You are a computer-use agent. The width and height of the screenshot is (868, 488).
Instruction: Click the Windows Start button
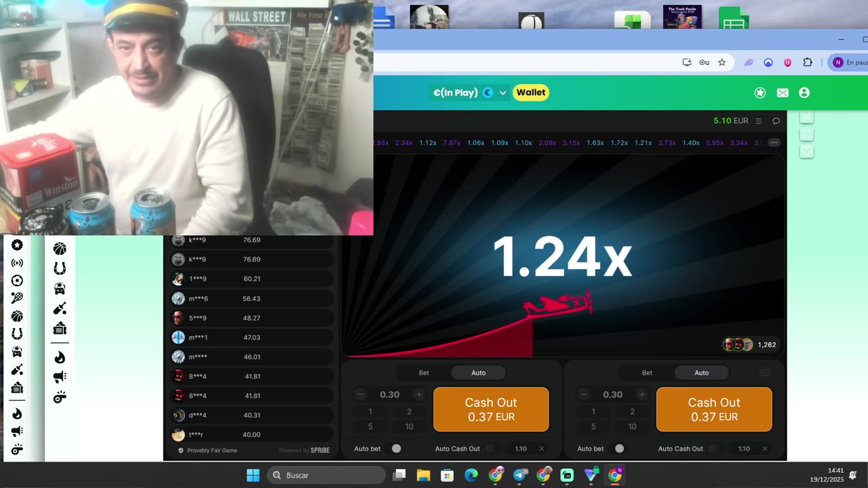point(253,475)
